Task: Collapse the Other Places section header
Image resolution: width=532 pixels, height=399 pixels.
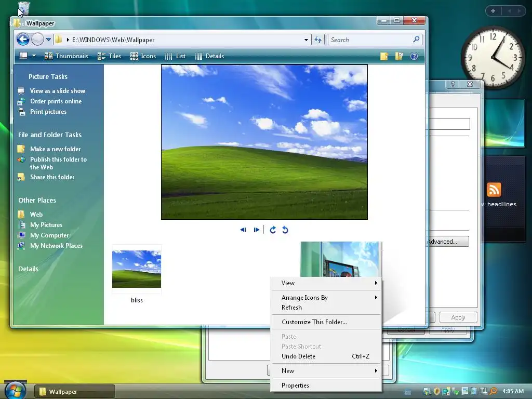Action: (x=37, y=200)
